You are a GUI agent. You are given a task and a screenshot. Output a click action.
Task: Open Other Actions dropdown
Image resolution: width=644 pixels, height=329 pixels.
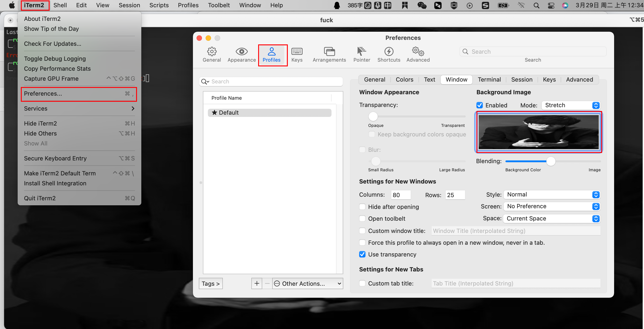[x=308, y=283]
